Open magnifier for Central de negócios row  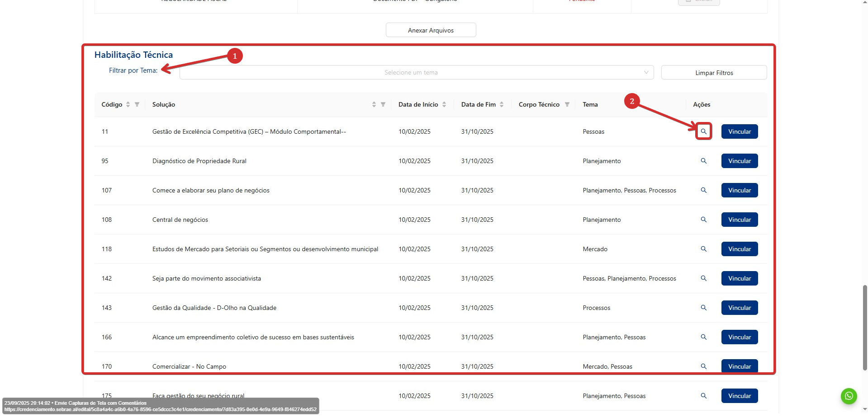tap(703, 220)
